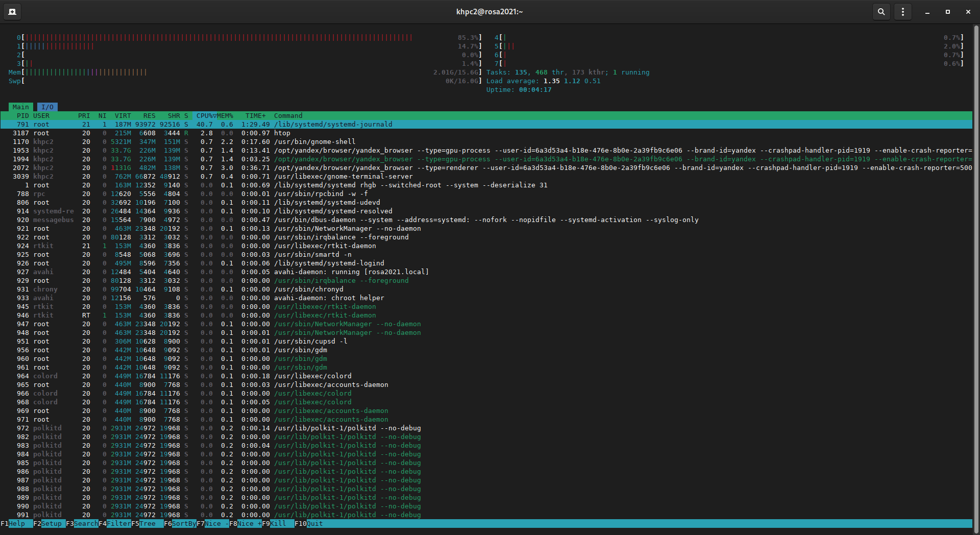
Task: Click F10 Quit to exit htop
Action: tap(314, 524)
